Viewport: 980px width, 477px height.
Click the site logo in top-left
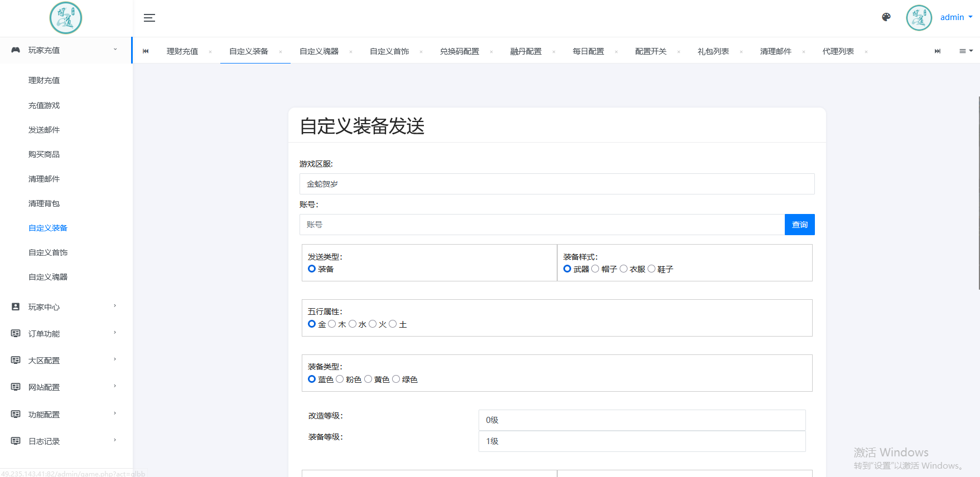[x=66, y=18]
